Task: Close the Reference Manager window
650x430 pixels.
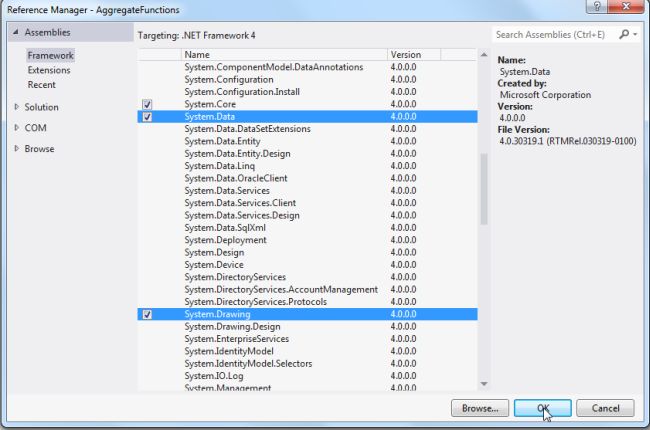Action: click(626, 6)
